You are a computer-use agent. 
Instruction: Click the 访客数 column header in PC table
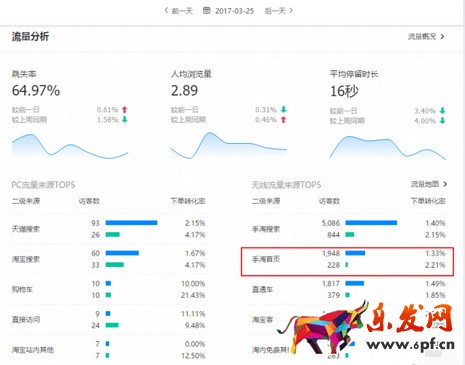click(89, 201)
